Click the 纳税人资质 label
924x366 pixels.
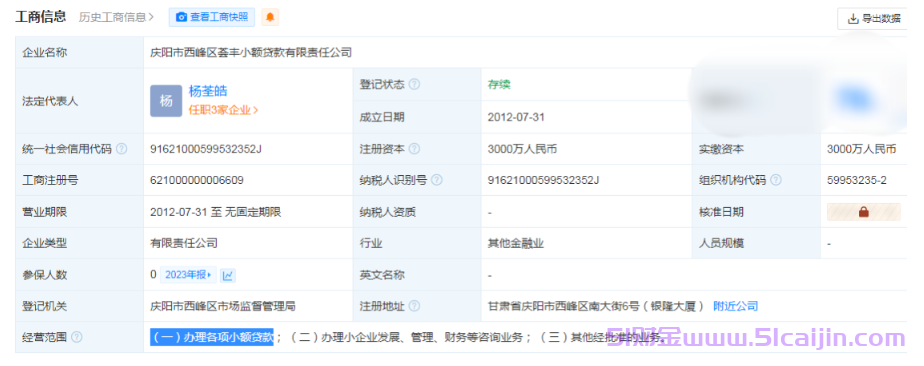click(x=388, y=212)
